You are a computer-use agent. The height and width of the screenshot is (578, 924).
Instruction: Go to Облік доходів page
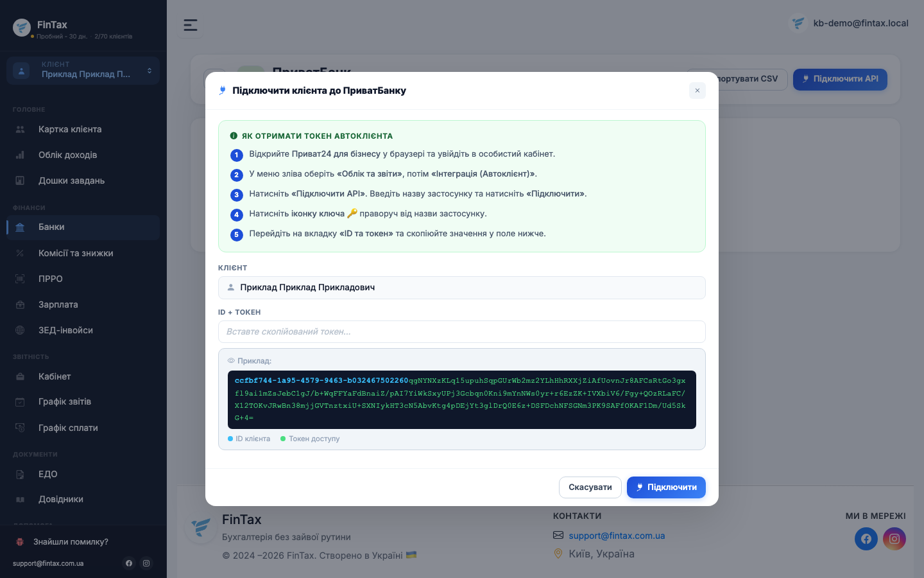click(83, 155)
